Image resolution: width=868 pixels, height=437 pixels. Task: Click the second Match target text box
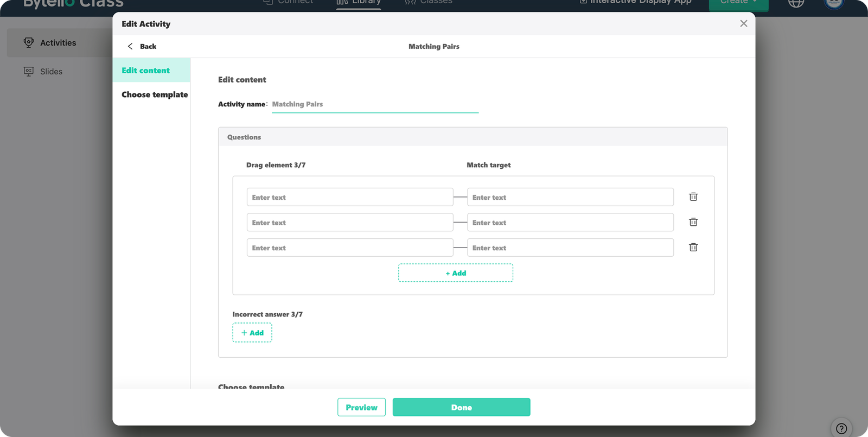[x=570, y=223]
